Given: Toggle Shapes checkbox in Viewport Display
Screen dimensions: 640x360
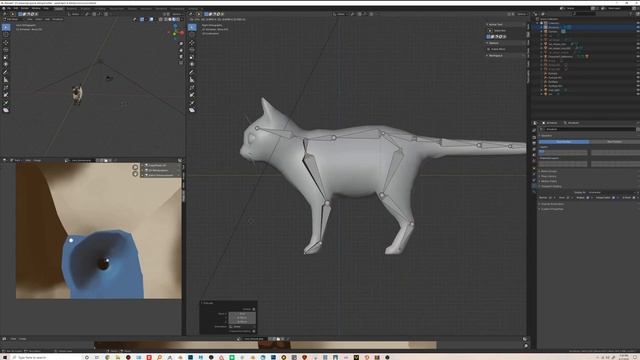Looking at the screenshot, I should click(588, 198).
